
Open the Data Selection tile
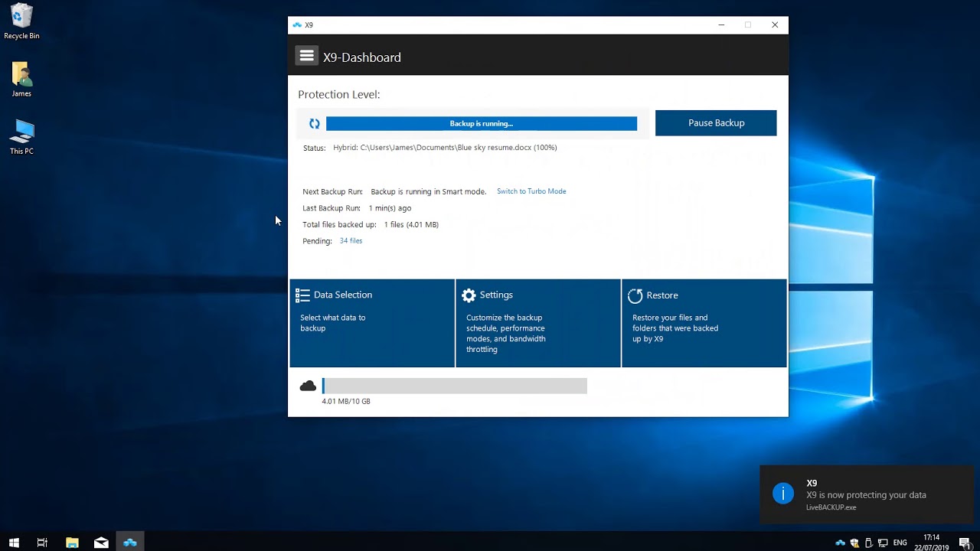click(x=372, y=323)
